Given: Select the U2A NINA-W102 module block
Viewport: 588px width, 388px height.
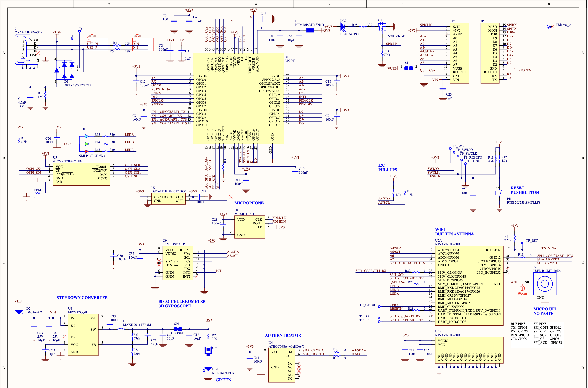Looking at the screenshot, I should [x=469, y=286].
